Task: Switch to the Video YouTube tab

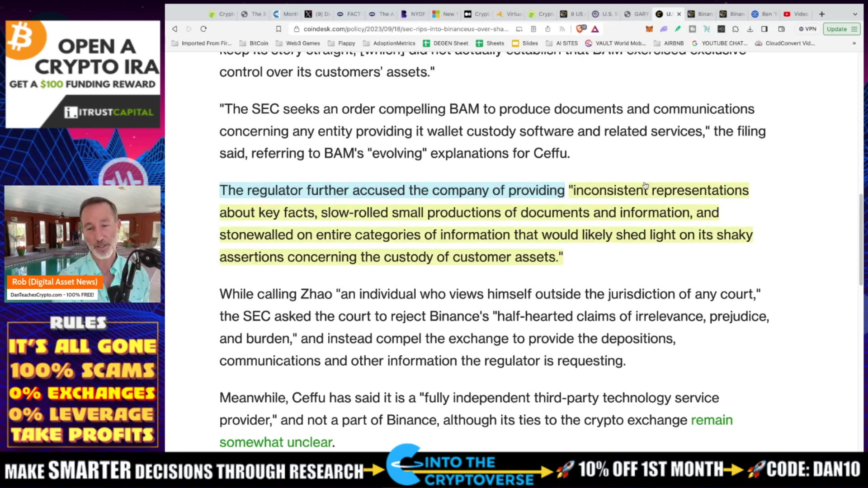Action: (795, 14)
